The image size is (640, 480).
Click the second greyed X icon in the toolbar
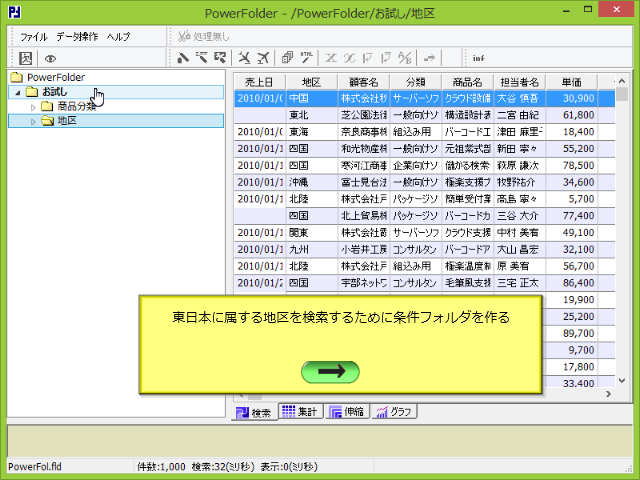[349, 58]
